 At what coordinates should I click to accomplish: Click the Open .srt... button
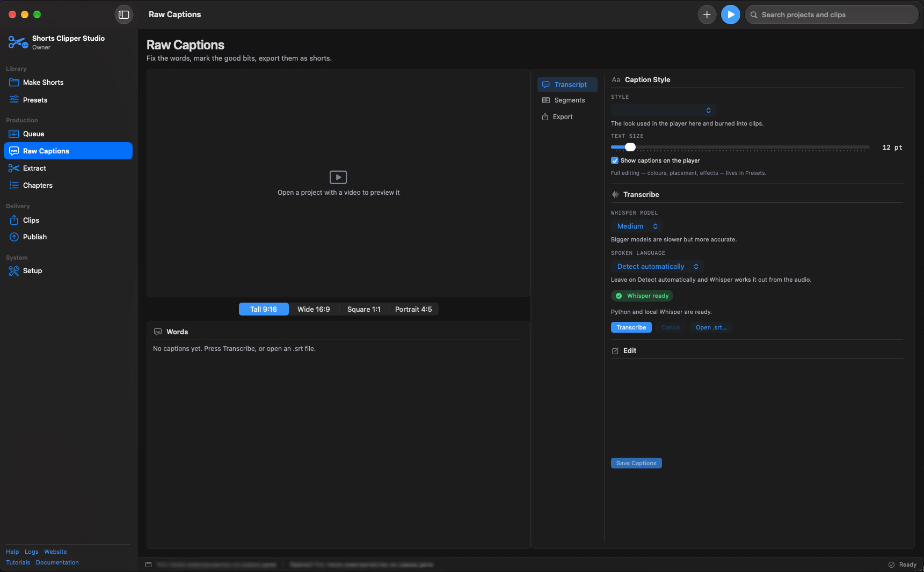(x=711, y=327)
